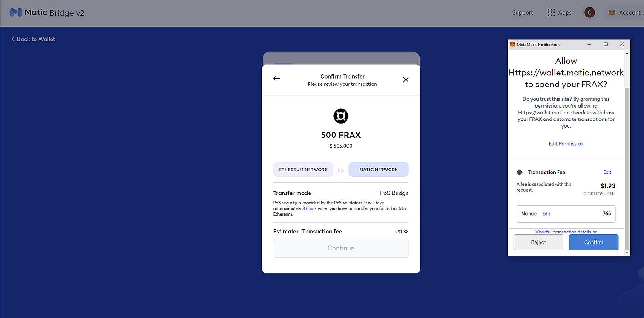Edit the Transaction Fee in MetaMask
Screen dimensions: 644x318
(607, 172)
